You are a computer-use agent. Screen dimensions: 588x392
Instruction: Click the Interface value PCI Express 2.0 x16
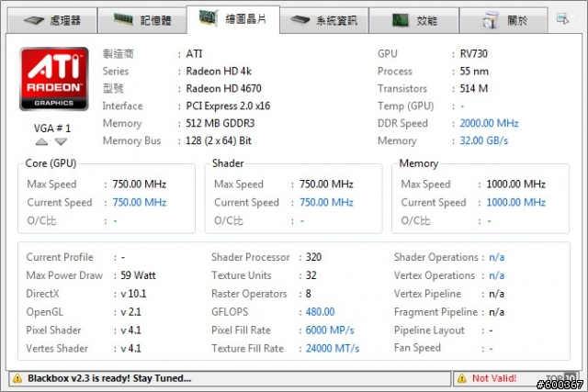(x=228, y=106)
